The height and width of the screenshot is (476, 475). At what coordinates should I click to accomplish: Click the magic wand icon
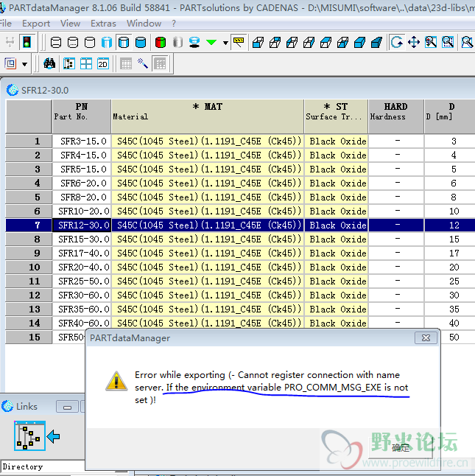[143, 64]
